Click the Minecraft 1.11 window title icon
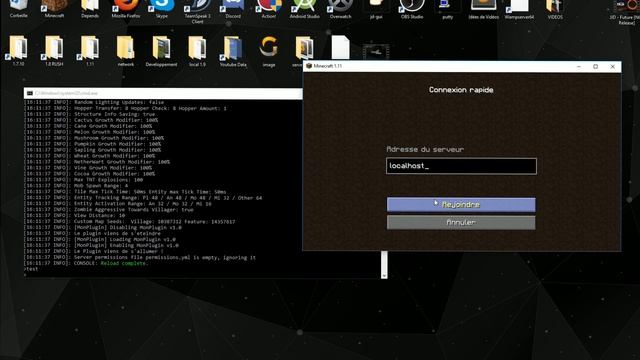Screen dimensions: 640x360 (309, 66)
